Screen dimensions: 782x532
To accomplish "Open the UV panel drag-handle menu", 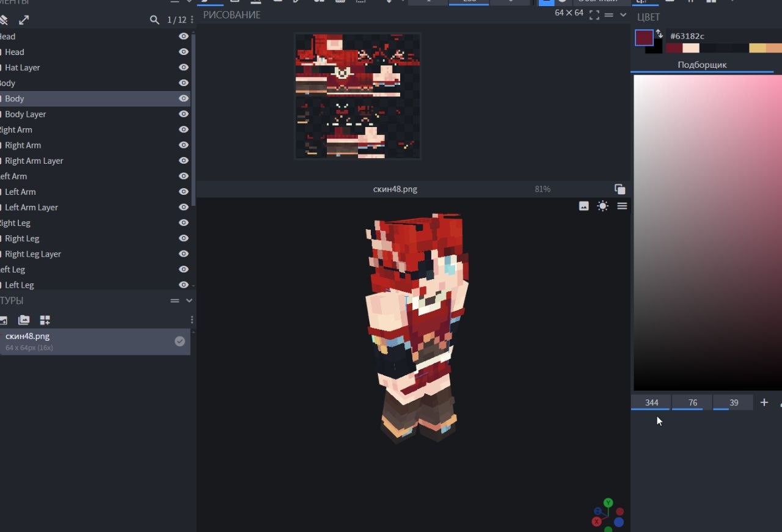I will 610,15.
